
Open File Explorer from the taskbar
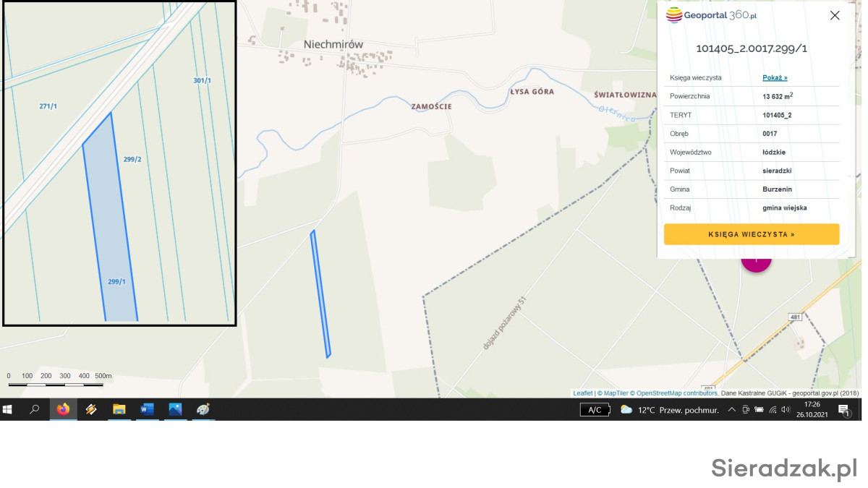point(119,409)
